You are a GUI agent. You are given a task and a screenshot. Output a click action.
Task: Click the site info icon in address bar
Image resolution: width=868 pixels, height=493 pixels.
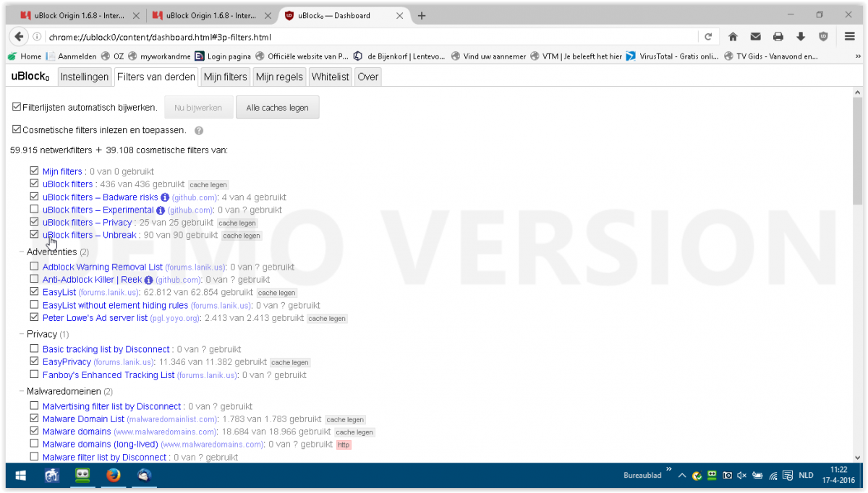pos(38,37)
